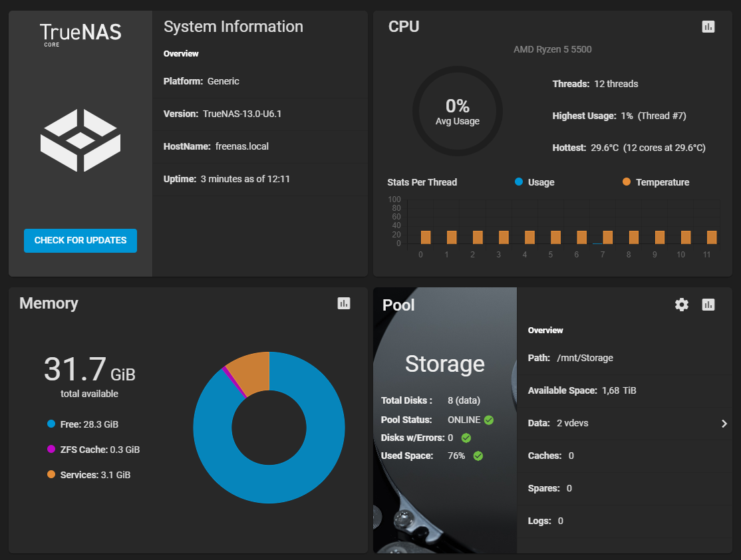Open CPU reports chart icon
The width and height of the screenshot is (741, 560).
[x=708, y=27]
